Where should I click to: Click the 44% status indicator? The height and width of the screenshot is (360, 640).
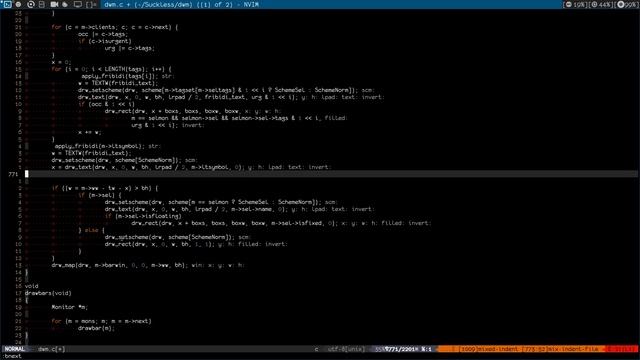pos(601,4)
